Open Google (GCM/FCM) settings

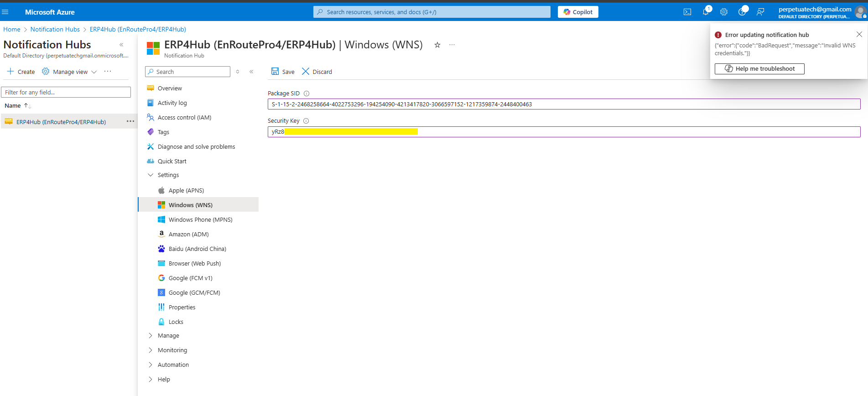pos(194,292)
